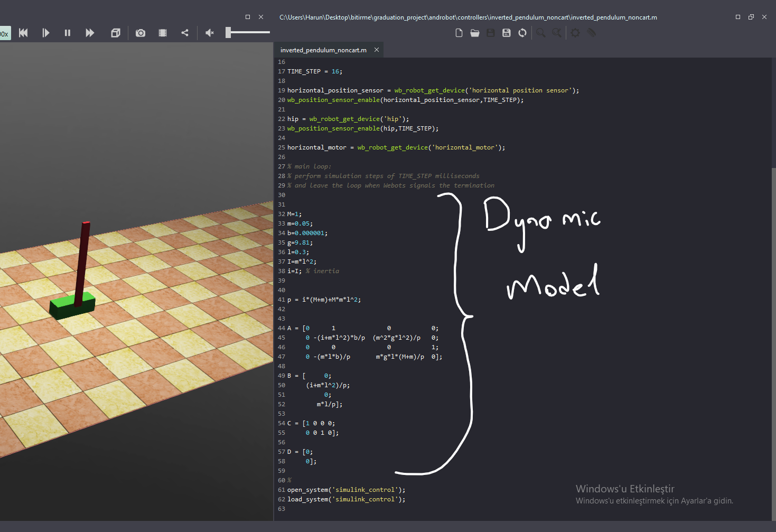Take a screenshot with camera icon
The image size is (776, 532).
point(141,33)
